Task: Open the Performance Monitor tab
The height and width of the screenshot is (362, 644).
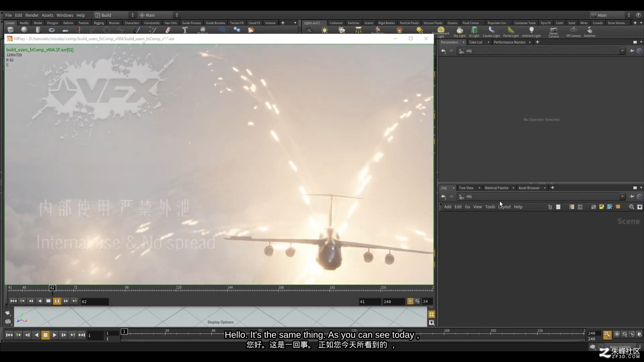Action: click(509, 42)
